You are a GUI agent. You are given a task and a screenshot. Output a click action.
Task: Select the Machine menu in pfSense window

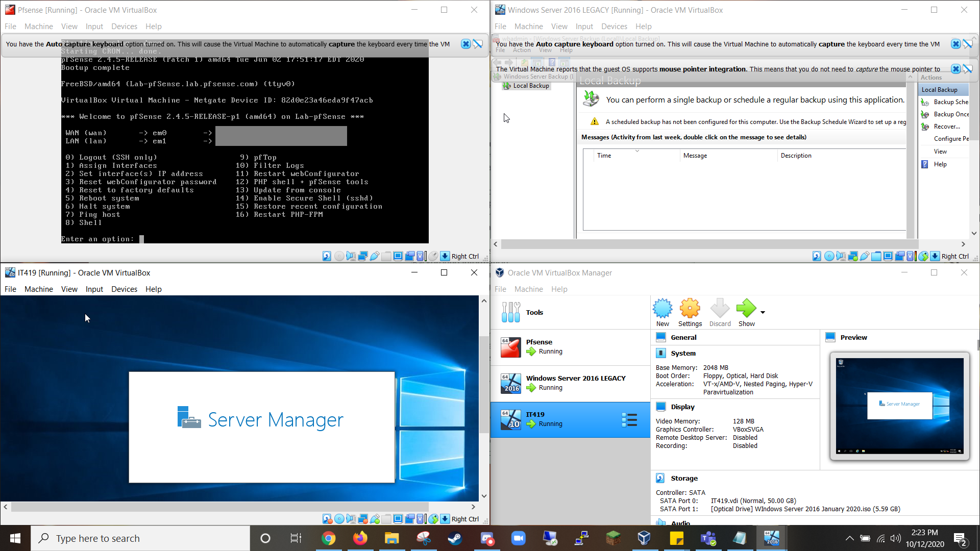point(38,26)
